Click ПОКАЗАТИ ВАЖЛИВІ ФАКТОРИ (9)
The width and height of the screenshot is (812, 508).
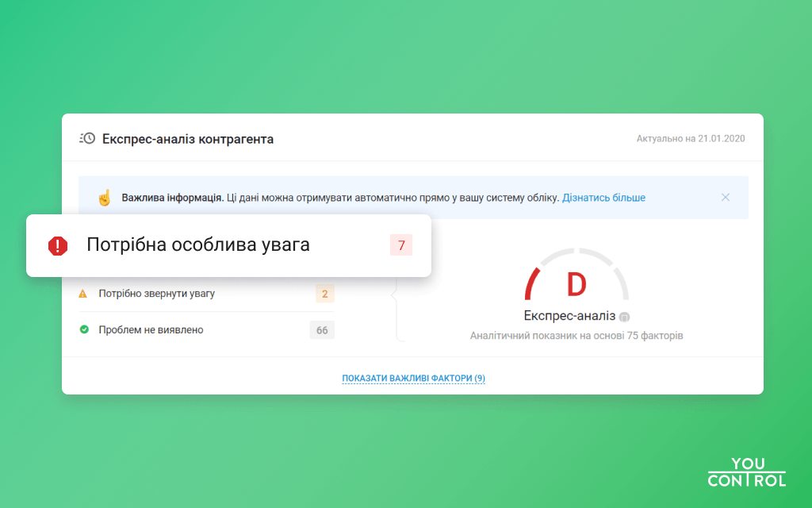point(413,378)
